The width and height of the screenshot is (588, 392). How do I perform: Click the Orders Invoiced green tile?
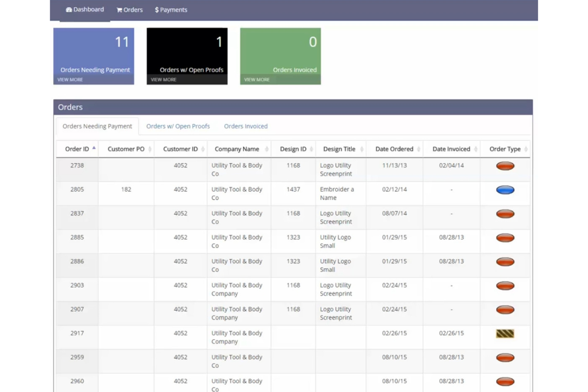tap(280, 56)
